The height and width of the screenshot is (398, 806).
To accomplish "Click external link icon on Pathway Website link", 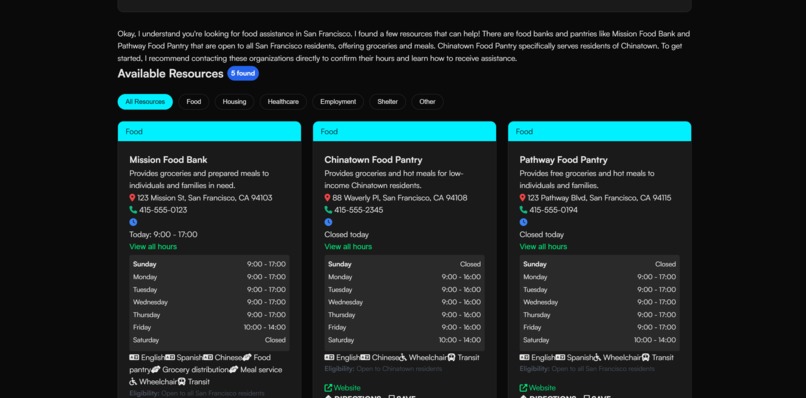I will coord(523,388).
